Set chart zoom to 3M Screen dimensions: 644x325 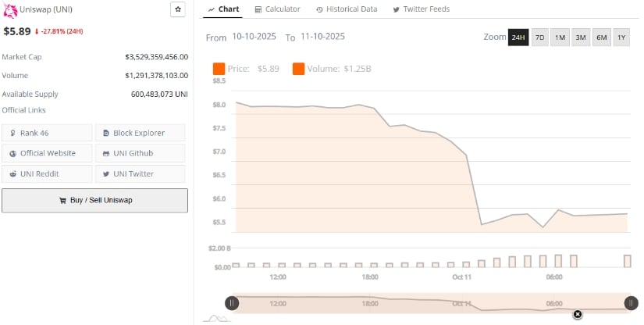(581, 37)
